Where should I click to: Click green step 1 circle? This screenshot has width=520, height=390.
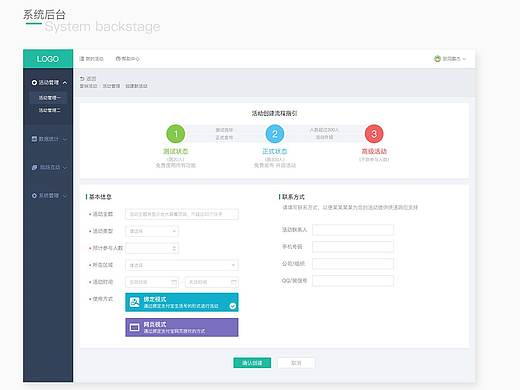(x=176, y=134)
